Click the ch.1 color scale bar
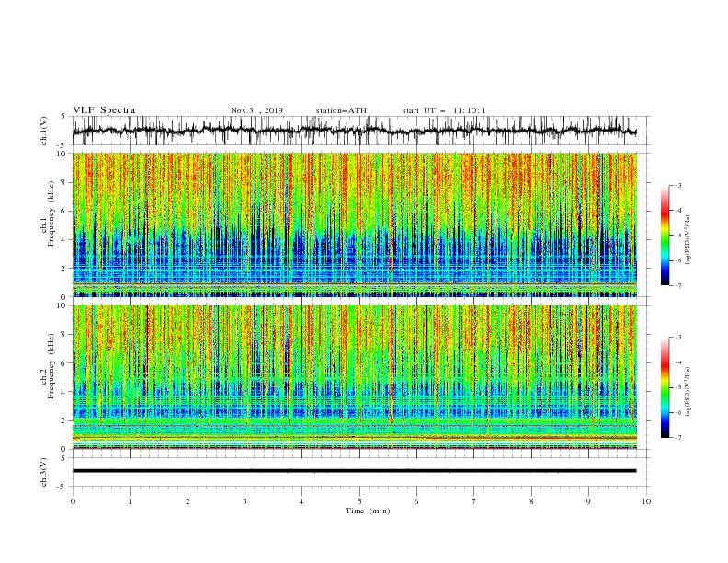 click(x=665, y=236)
